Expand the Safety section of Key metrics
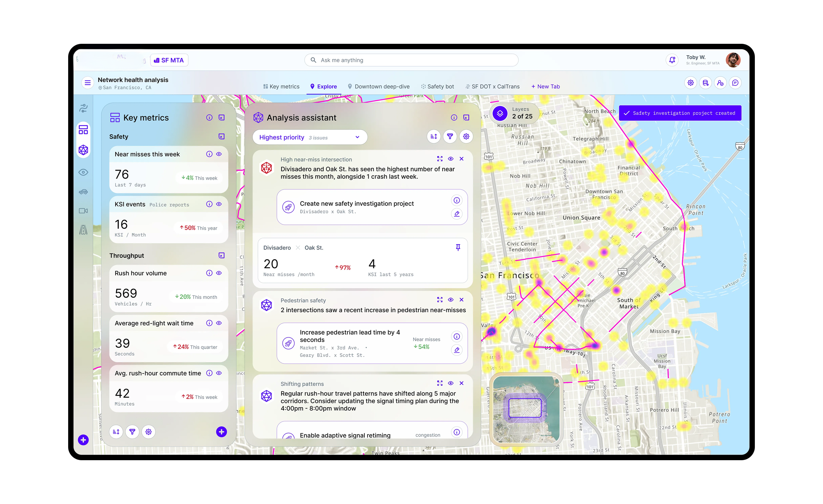This screenshot has height=504, width=823. coord(222,136)
